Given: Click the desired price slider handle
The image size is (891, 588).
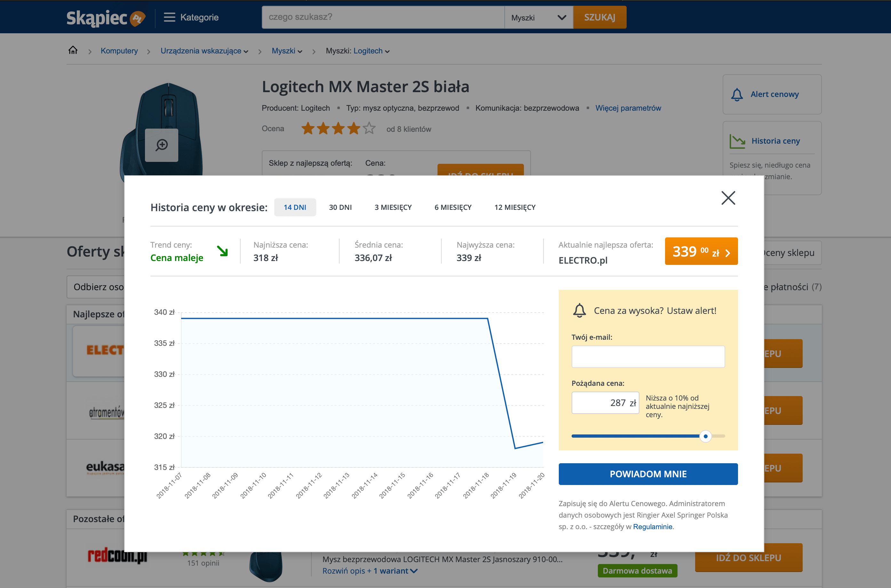Looking at the screenshot, I should tap(705, 436).
